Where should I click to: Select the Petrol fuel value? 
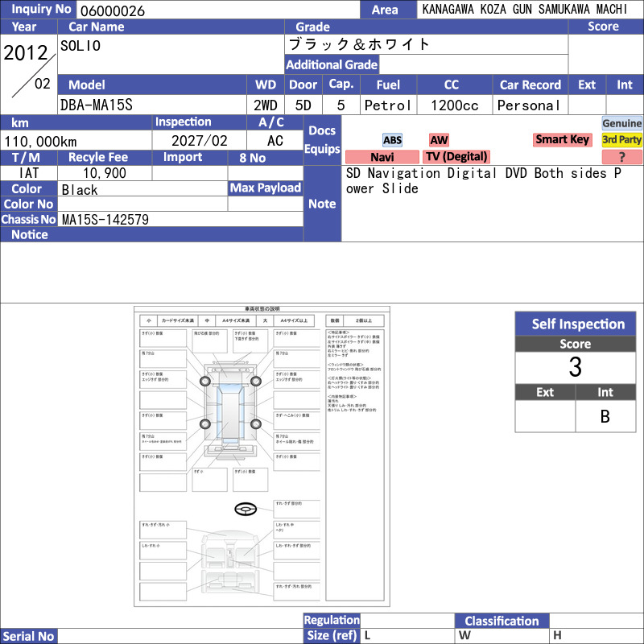388,105
